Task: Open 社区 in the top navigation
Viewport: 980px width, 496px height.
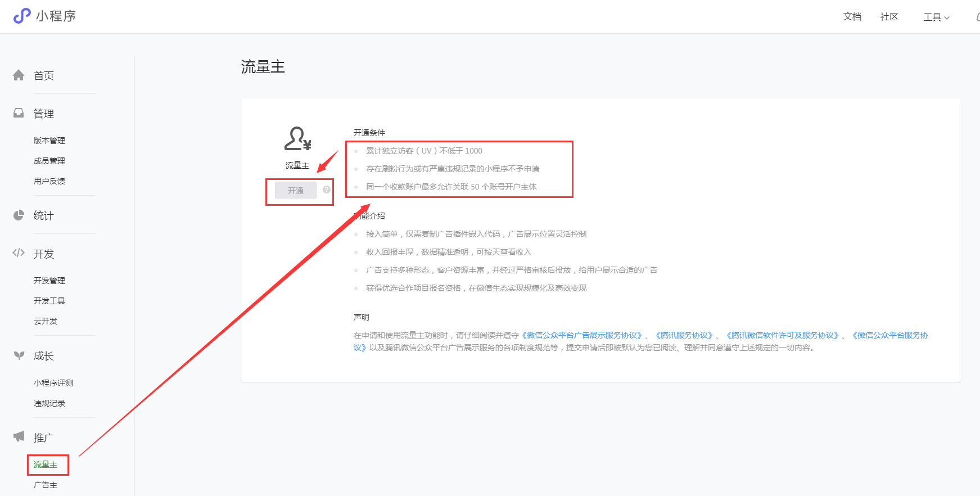Action: 889,16
